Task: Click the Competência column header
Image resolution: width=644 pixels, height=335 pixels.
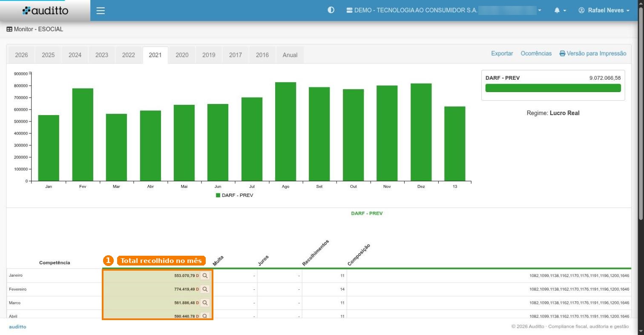Action: tap(55, 263)
